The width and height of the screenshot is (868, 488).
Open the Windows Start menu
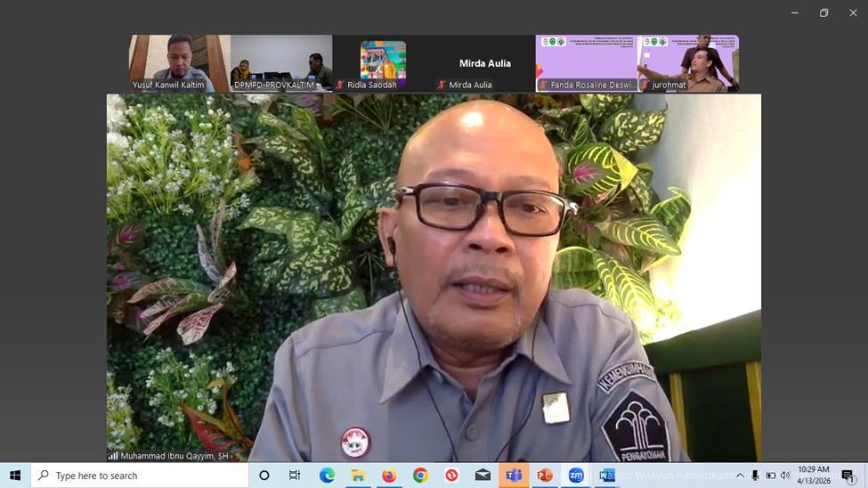click(15, 476)
